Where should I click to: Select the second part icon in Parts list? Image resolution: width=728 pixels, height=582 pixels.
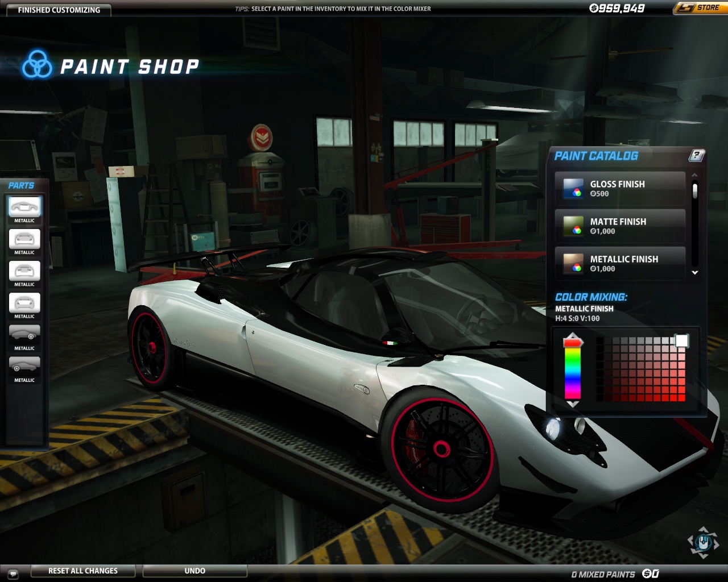[24, 239]
